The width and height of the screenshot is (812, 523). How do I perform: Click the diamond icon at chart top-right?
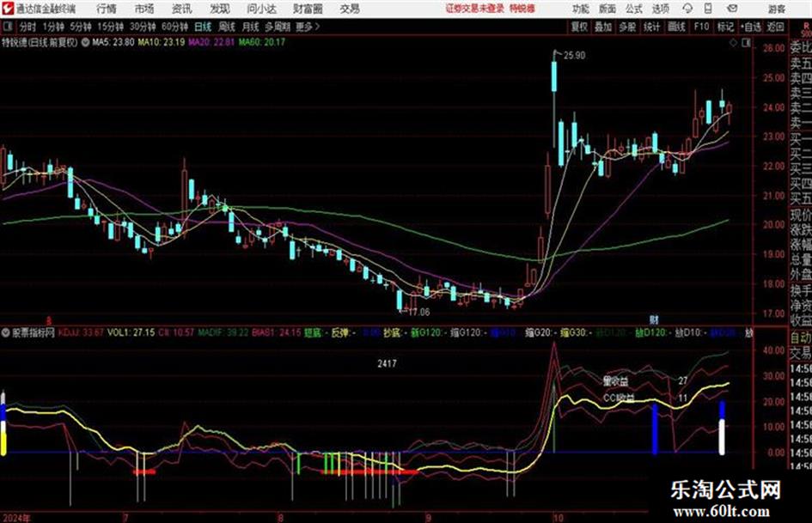click(733, 44)
